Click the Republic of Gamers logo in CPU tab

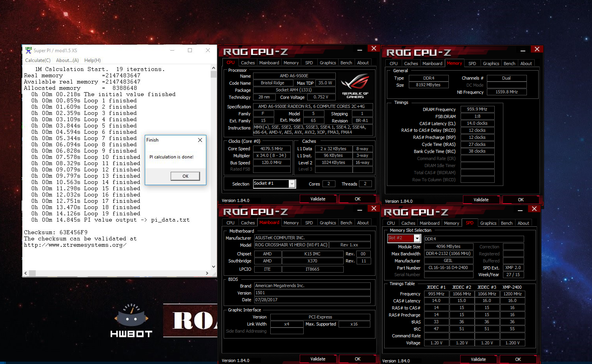(x=355, y=86)
